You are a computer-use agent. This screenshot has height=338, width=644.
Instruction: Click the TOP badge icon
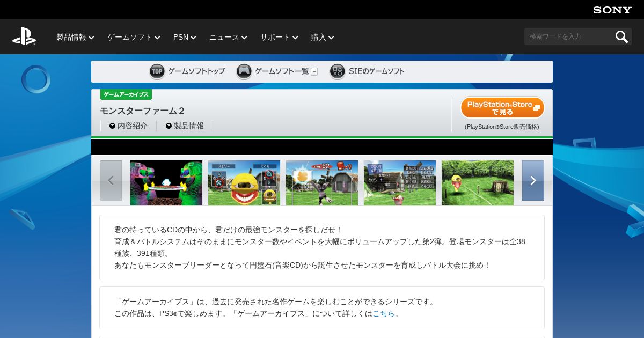click(157, 71)
